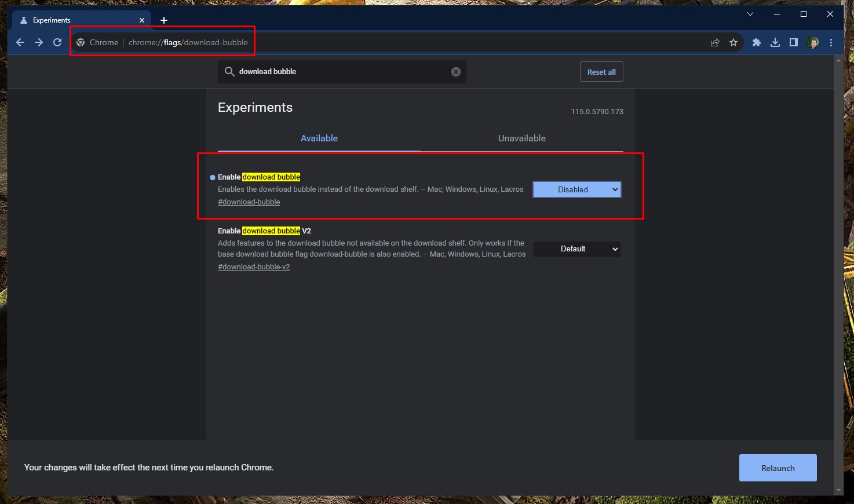Switch to the Available tab
This screenshot has width=854, height=504.
(319, 138)
